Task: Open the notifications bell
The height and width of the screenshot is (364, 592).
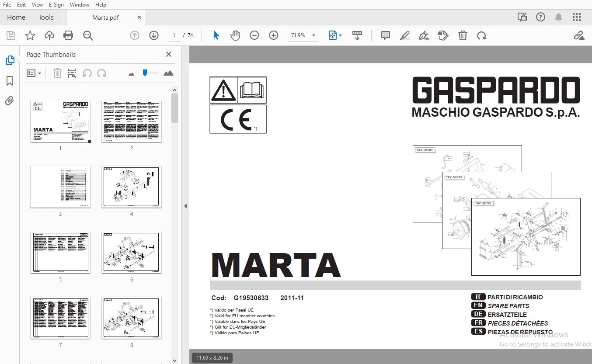Action: 558,17
